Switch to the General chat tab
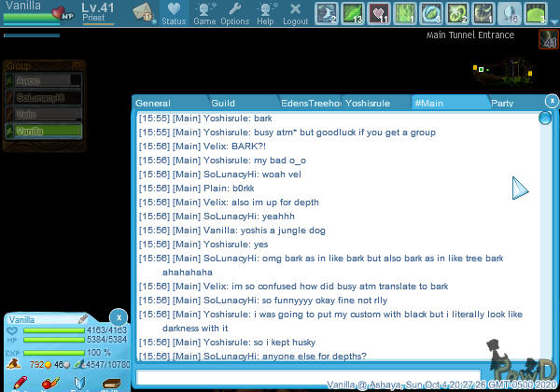This screenshot has width=560, height=392. [x=153, y=104]
